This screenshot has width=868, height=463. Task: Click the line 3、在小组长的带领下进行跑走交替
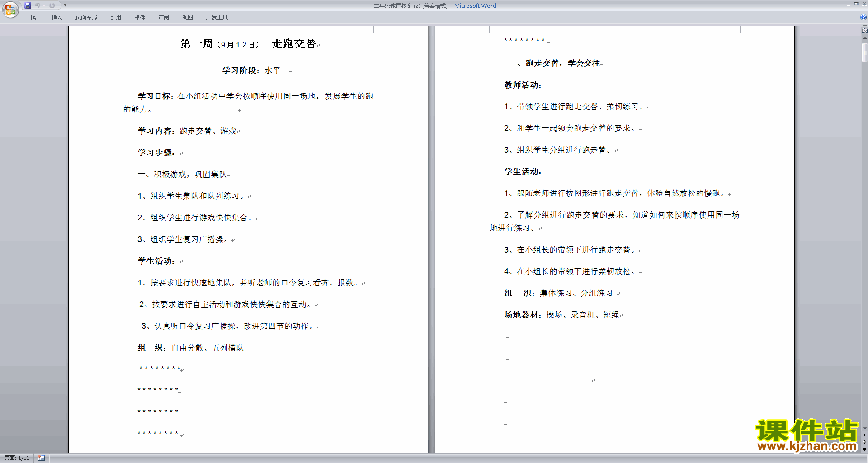point(571,250)
